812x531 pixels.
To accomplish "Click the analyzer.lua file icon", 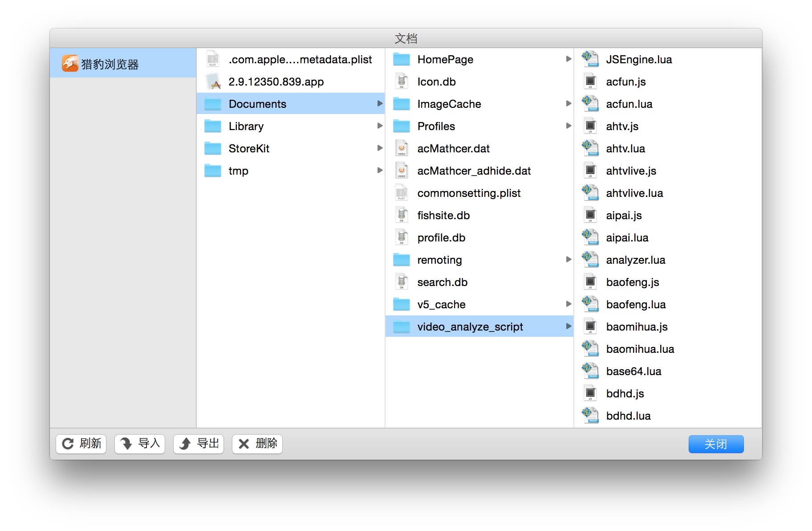I will [590, 259].
